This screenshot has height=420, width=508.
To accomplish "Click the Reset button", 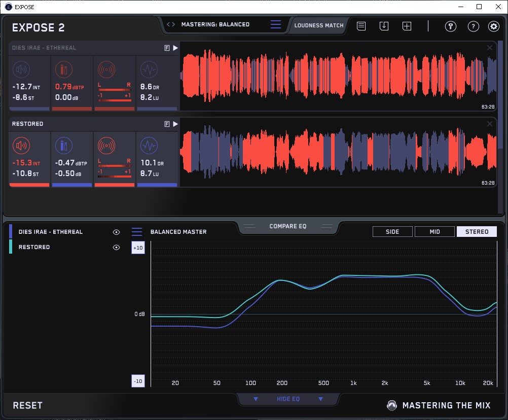I will point(27,405).
